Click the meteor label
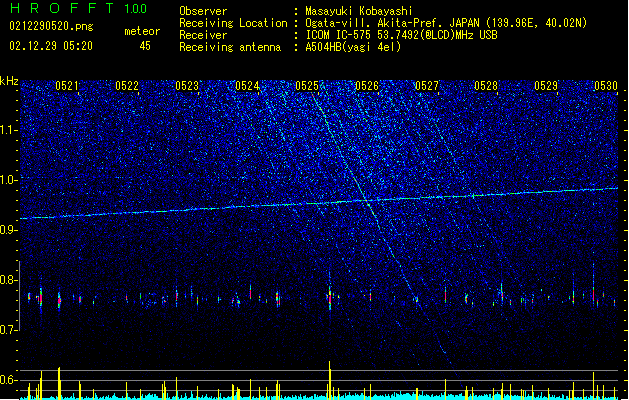The width and height of the screenshot is (629, 400). (142, 31)
